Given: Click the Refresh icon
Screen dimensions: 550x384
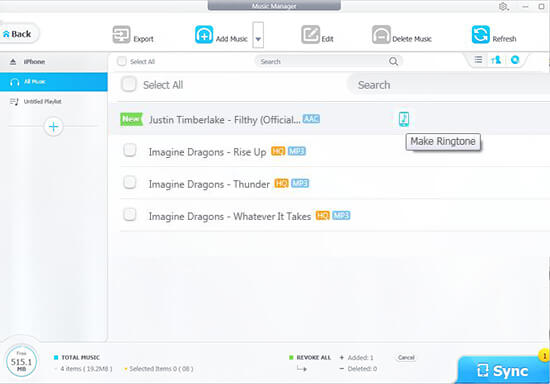Looking at the screenshot, I should click(481, 35).
